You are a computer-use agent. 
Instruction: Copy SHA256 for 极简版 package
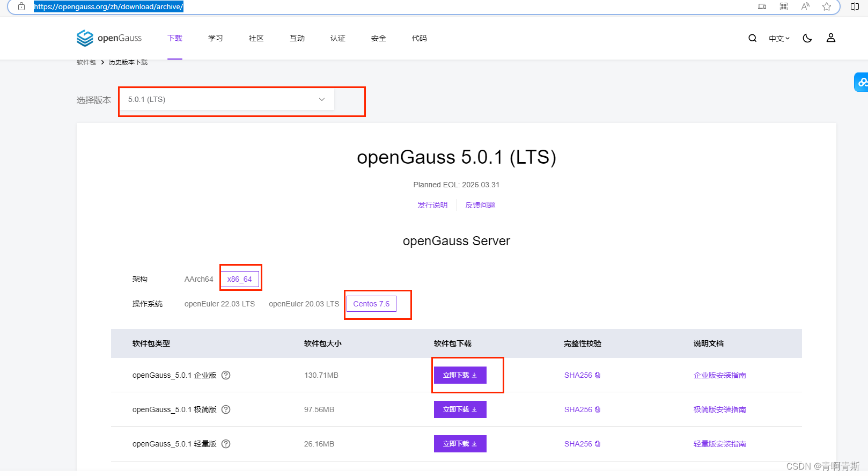598,409
